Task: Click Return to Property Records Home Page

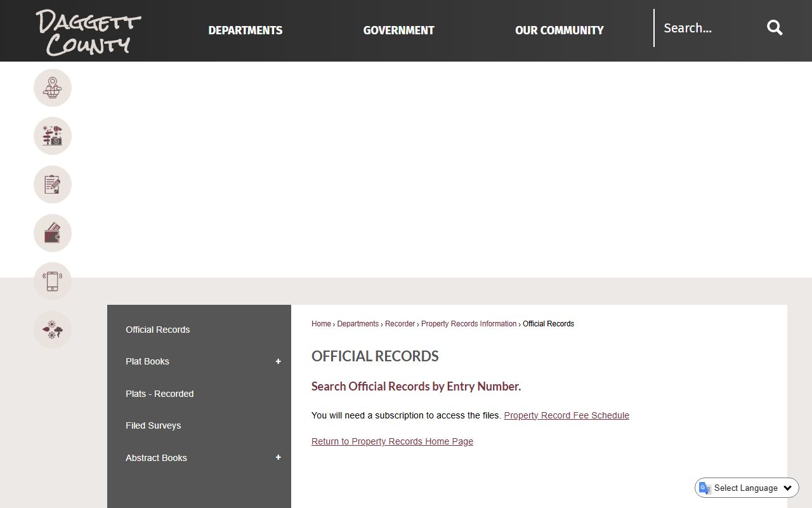Action: tap(392, 441)
